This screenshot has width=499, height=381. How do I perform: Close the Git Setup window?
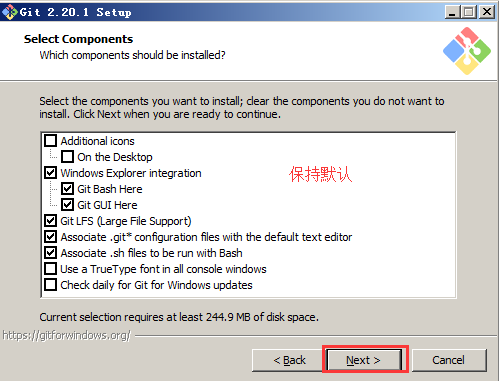click(x=487, y=12)
